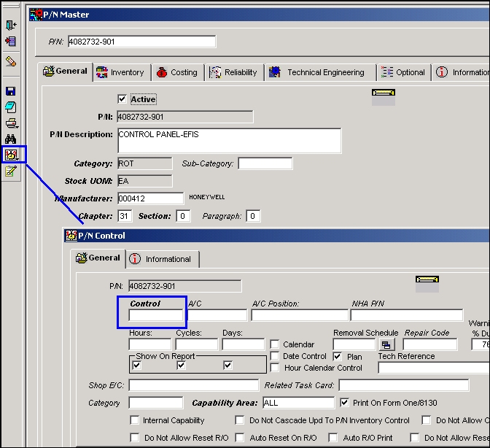Click P/N Control Category field
This screenshot has width=490, height=448.
tap(156, 403)
